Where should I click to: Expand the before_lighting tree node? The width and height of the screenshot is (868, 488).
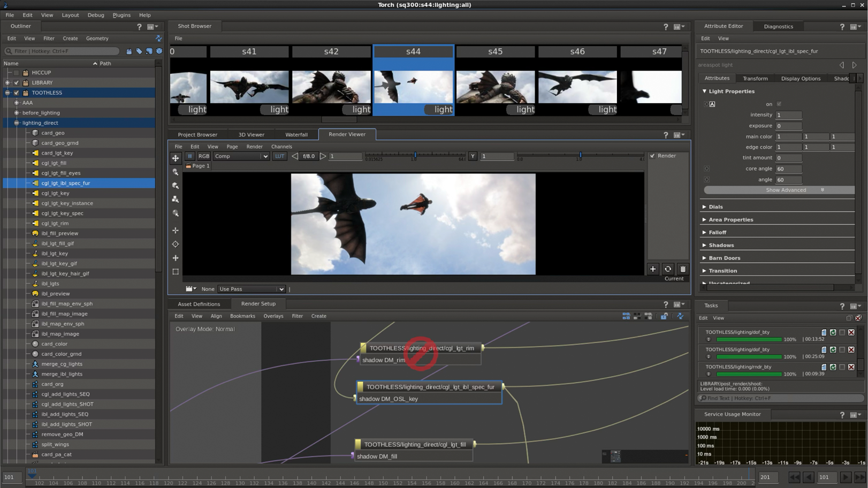click(17, 113)
